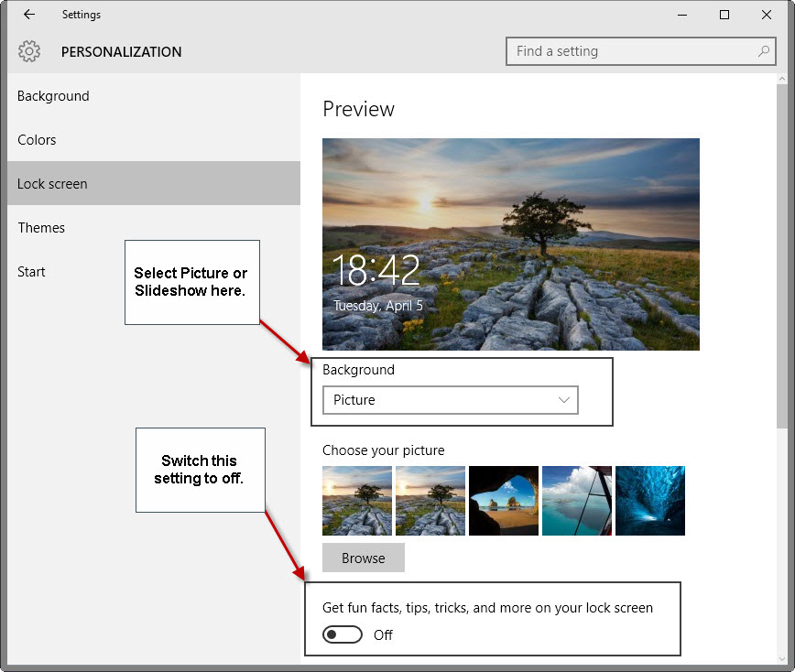795x672 pixels.
Task: Choose the blue ice cave thumbnail
Action: tap(650, 501)
